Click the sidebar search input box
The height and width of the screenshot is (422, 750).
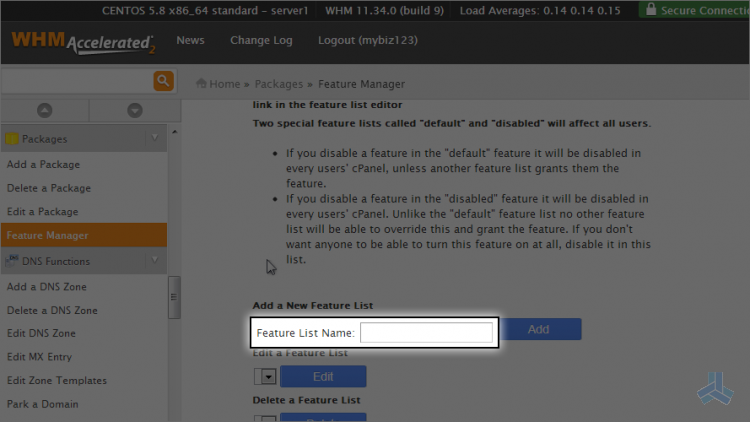76,81
